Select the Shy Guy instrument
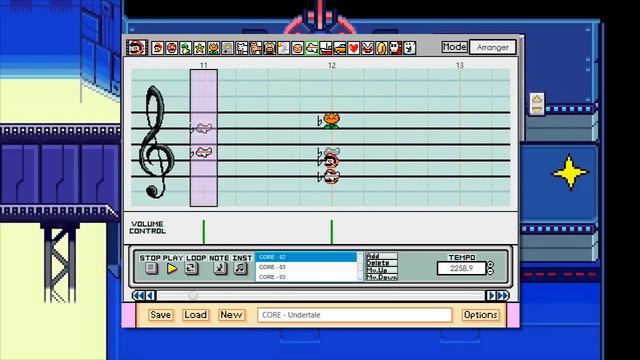Image resolution: width=640 pixels, height=360 pixels. pos(396,48)
